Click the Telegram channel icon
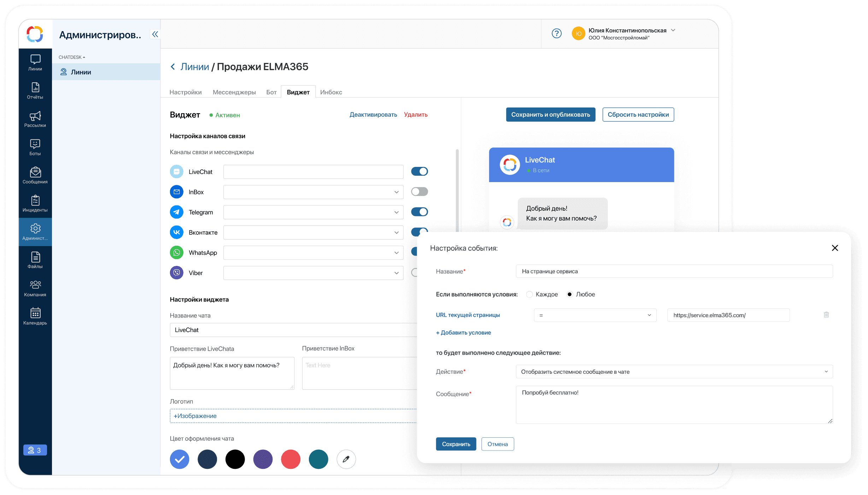Image resolution: width=868 pixels, height=495 pixels. tap(177, 212)
